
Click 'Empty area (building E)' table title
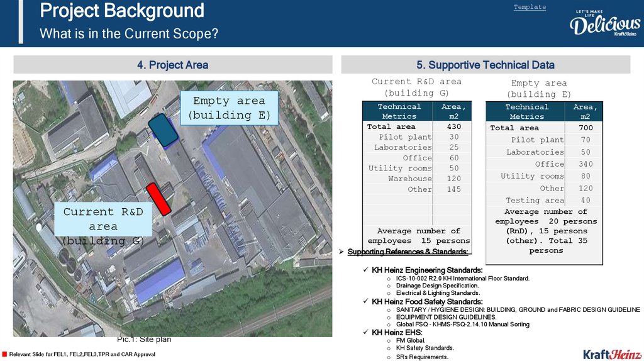(x=539, y=89)
